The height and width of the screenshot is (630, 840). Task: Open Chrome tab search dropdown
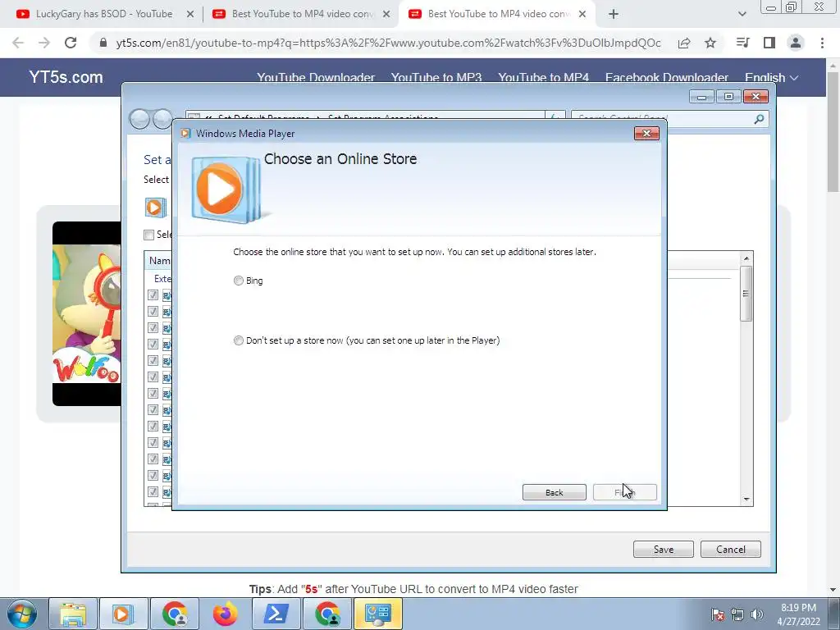click(x=742, y=15)
